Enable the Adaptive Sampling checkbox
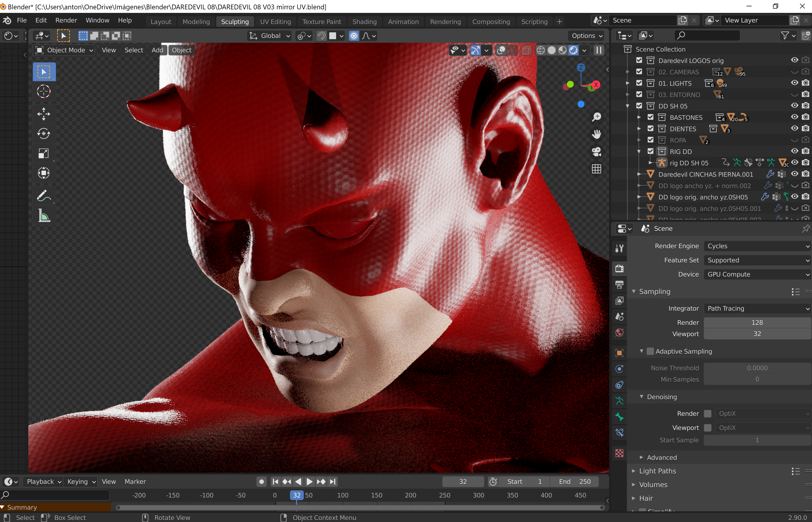This screenshot has height=522, width=812. [650, 351]
